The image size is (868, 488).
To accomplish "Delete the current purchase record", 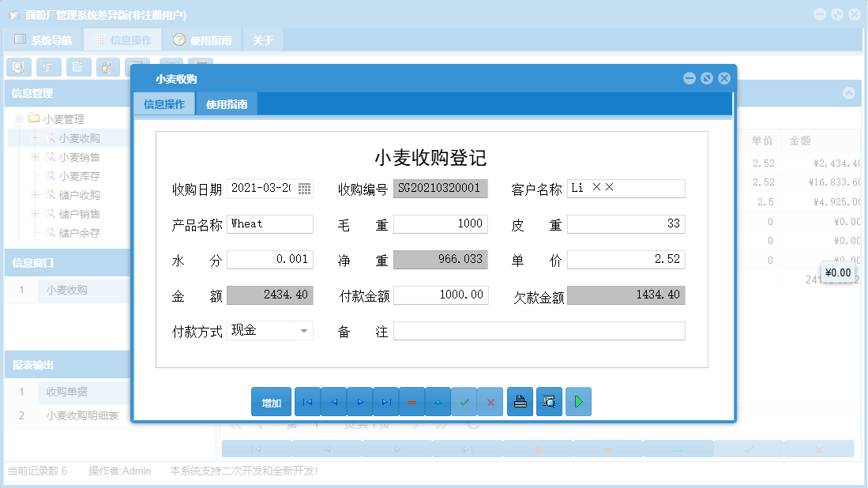I will 411,401.
